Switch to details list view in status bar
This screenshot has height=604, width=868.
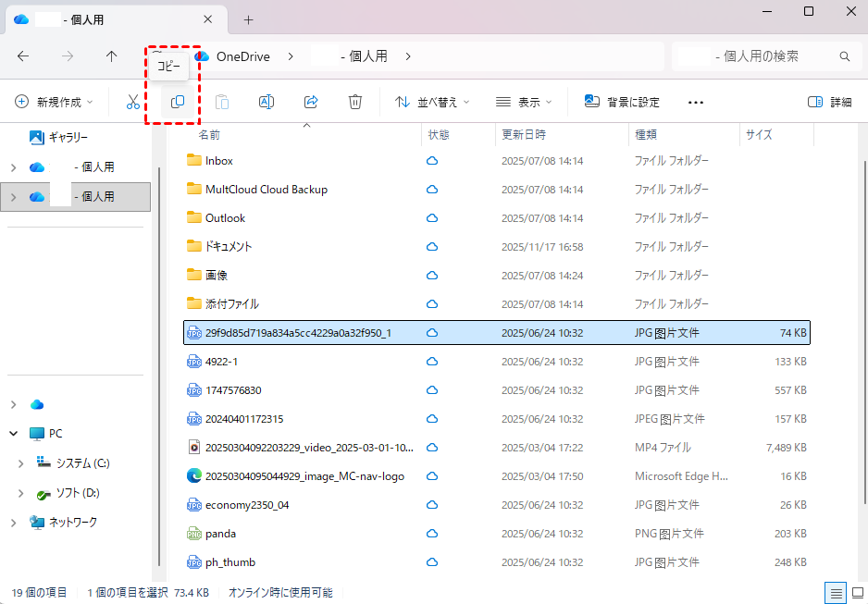(836, 593)
